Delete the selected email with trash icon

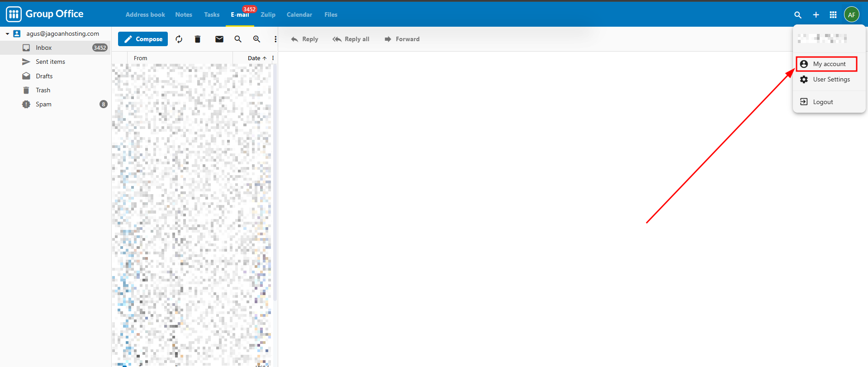point(198,39)
